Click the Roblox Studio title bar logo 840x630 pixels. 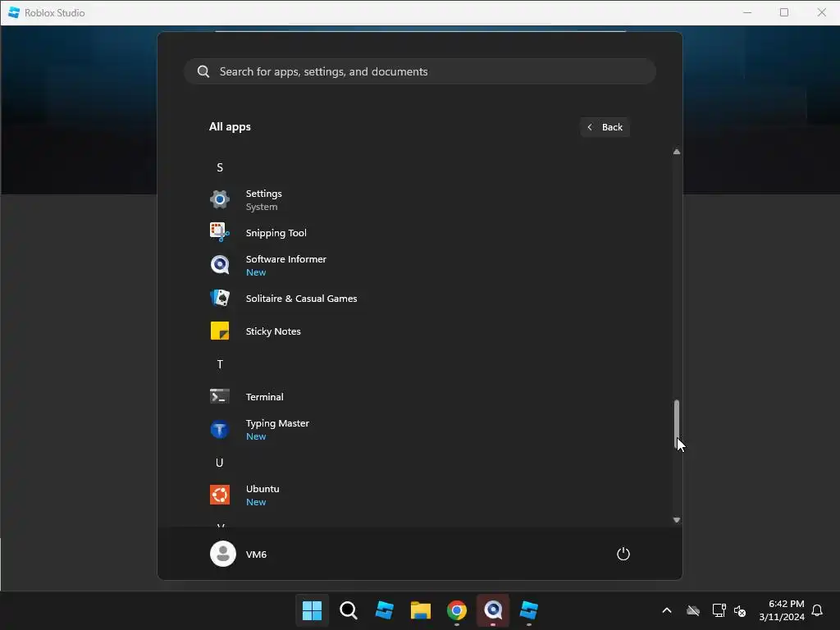(x=14, y=12)
